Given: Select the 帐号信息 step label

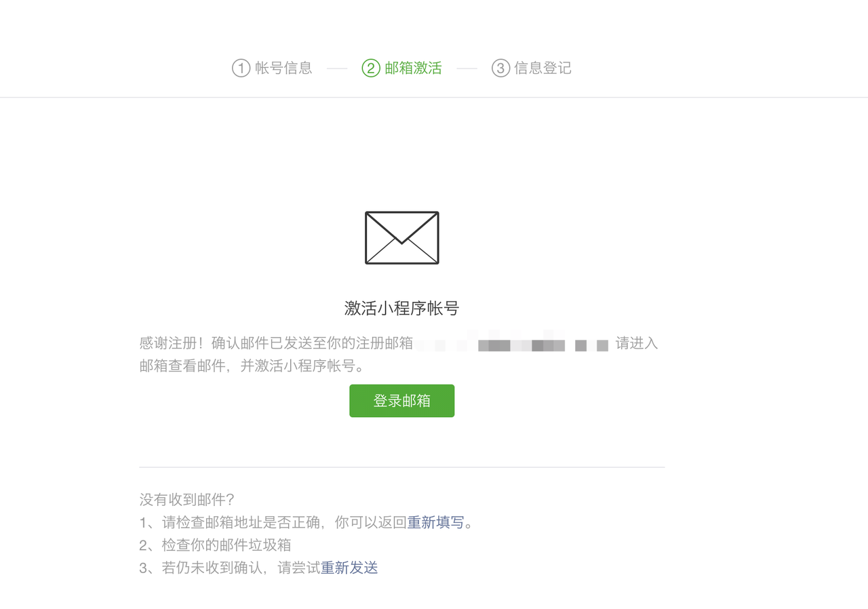Looking at the screenshot, I should pyautogui.click(x=283, y=68).
